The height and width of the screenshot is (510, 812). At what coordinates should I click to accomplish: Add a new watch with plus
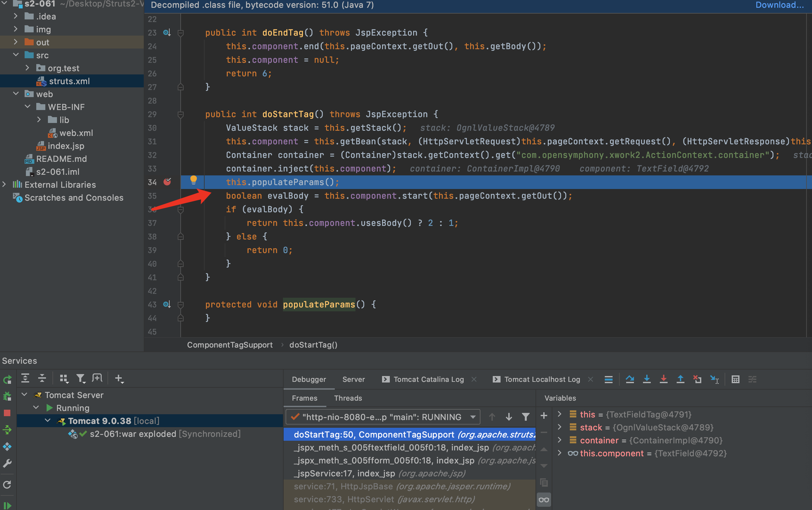point(544,416)
